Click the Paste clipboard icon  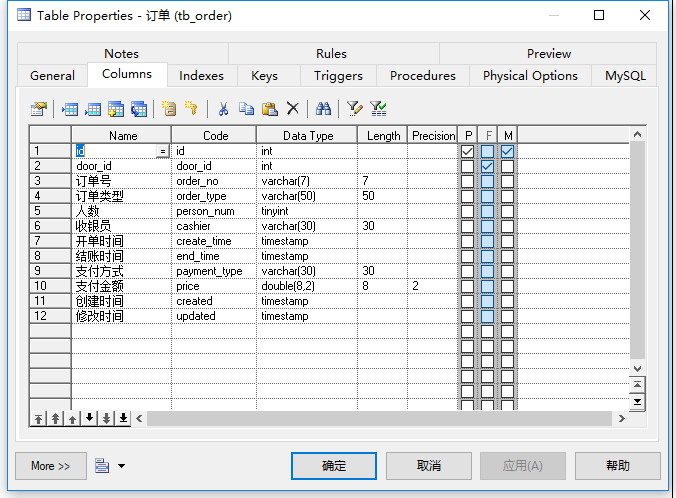(x=269, y=109)
